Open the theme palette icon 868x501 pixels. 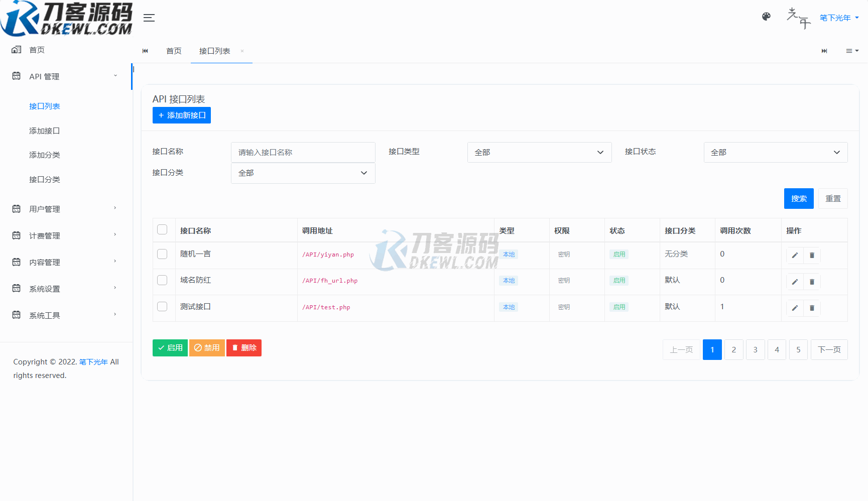coord(766,17)
